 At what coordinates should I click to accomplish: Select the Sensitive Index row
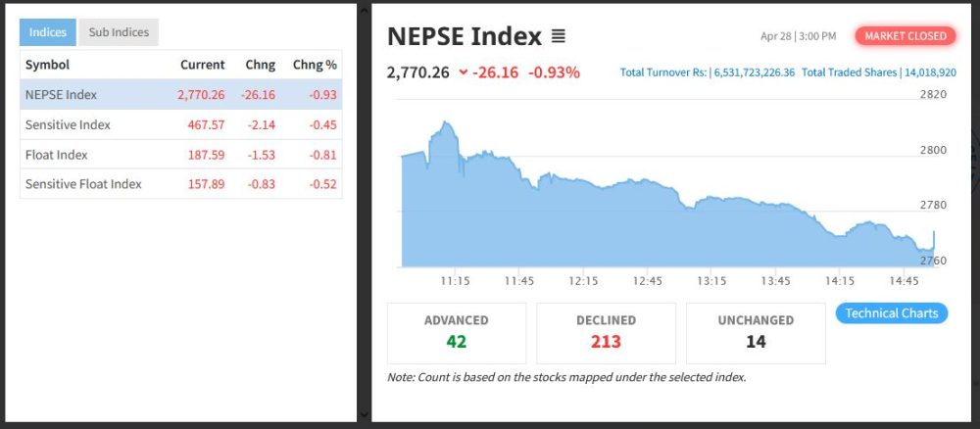coord(181,125)
